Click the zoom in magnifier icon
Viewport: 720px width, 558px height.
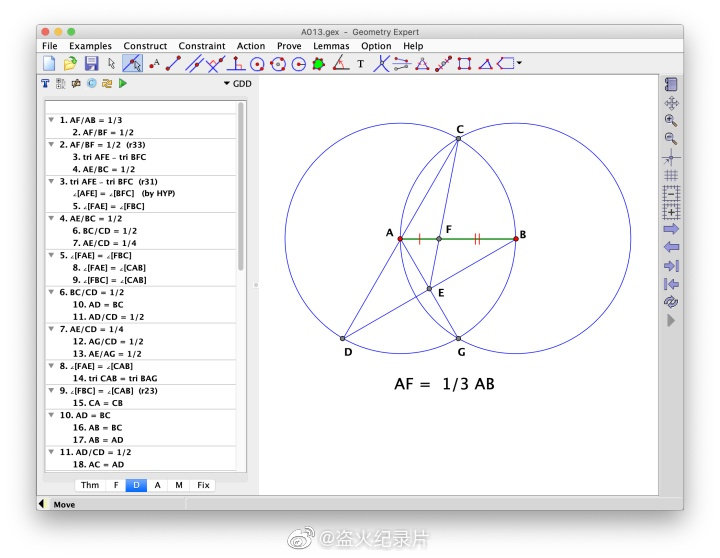click(671, 120)
